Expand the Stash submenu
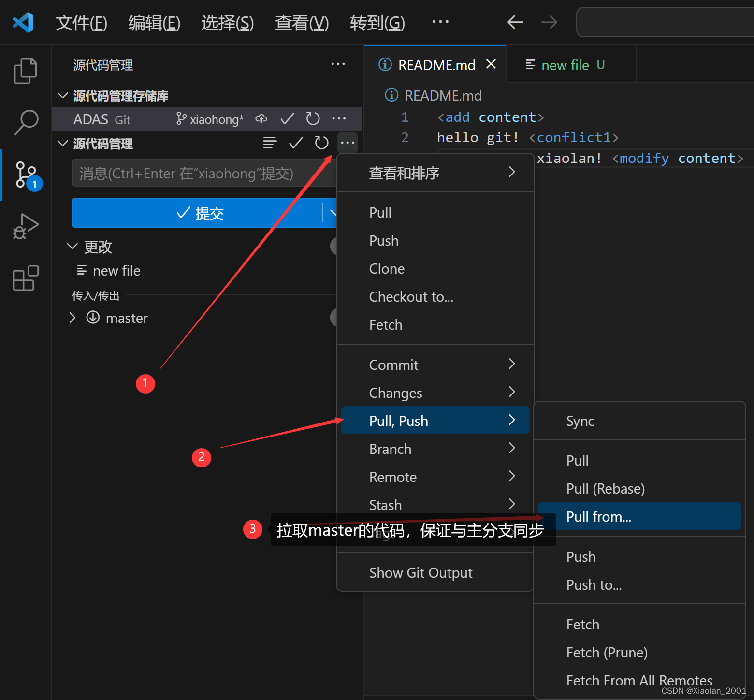The width and height of the screenshot is (754, 700). coord(435,504)
